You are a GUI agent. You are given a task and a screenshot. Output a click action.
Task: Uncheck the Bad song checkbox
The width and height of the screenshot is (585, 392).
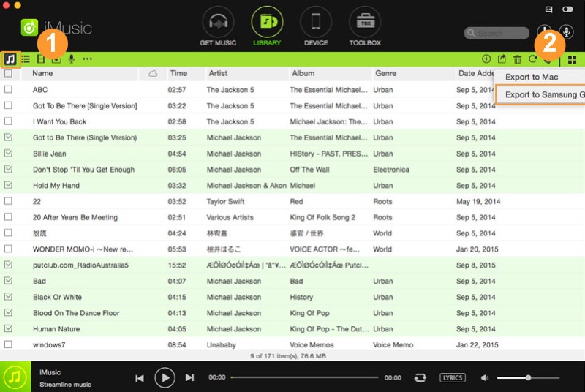click(8, 281)
